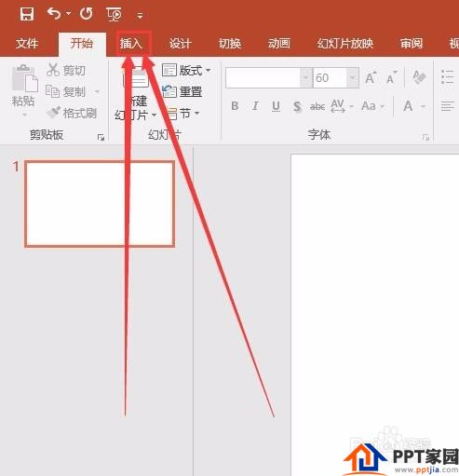Go to 幻灯片放映 ribbon tab

click(345, 44)
